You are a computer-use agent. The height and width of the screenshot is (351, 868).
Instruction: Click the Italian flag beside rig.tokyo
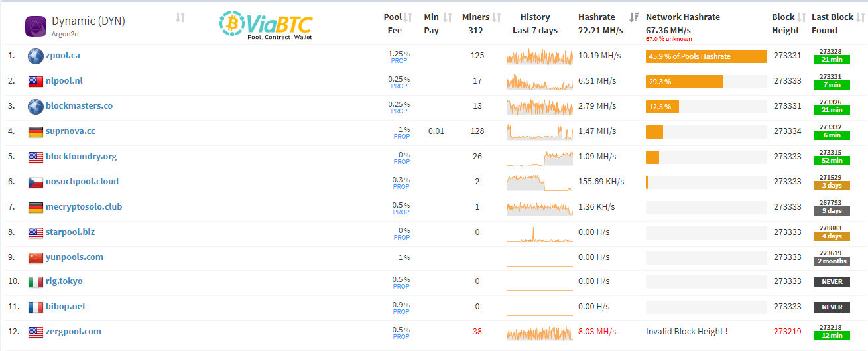click(36, 282)
